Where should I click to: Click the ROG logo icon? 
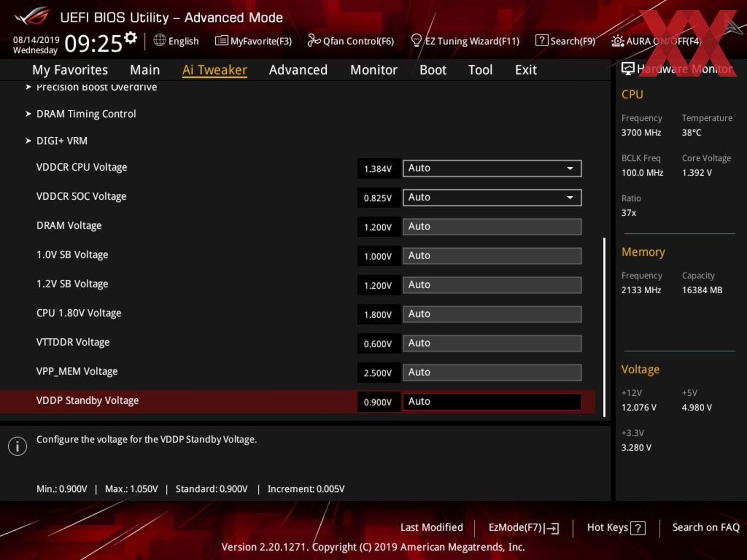[x=31, y=16]
